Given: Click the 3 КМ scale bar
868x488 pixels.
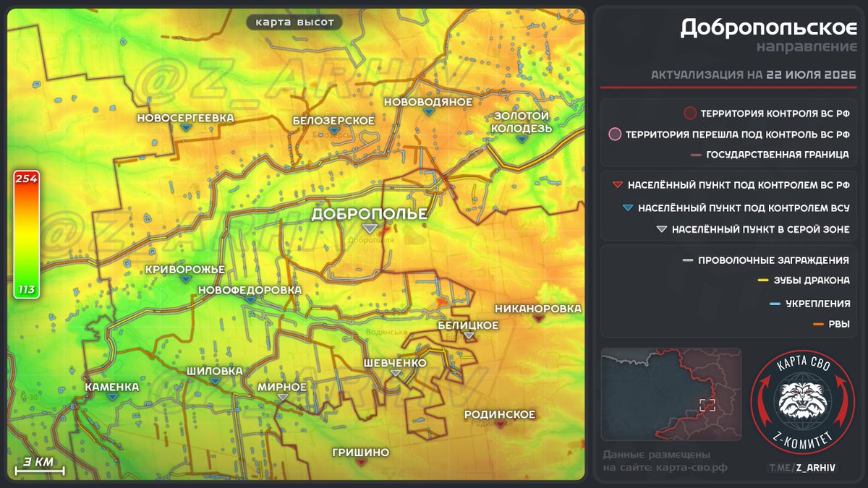Looking at the screenshot, I should (x=40, y=466).
